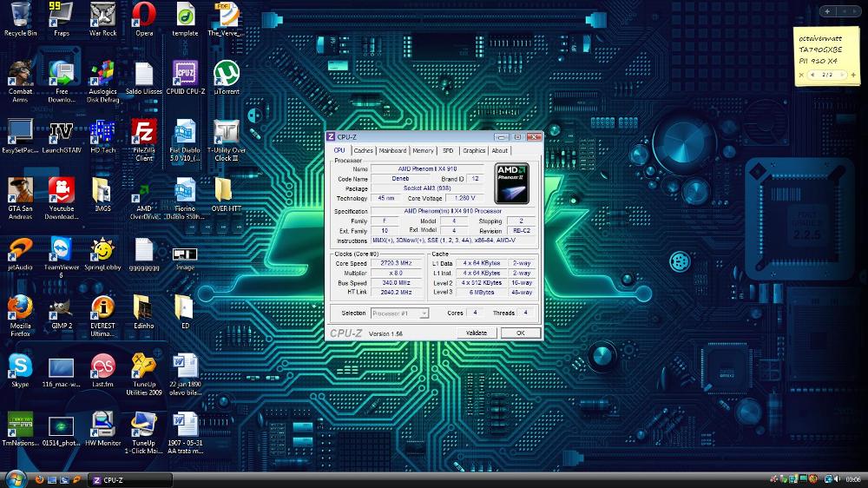Launch the Opera browser shortcut
This screenshot has height=488, width=868.
(x=144, y=19)
